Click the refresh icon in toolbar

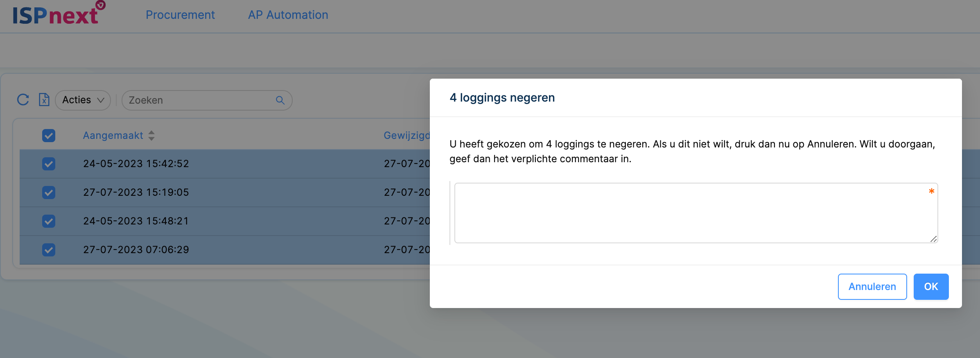coord(23,100)
